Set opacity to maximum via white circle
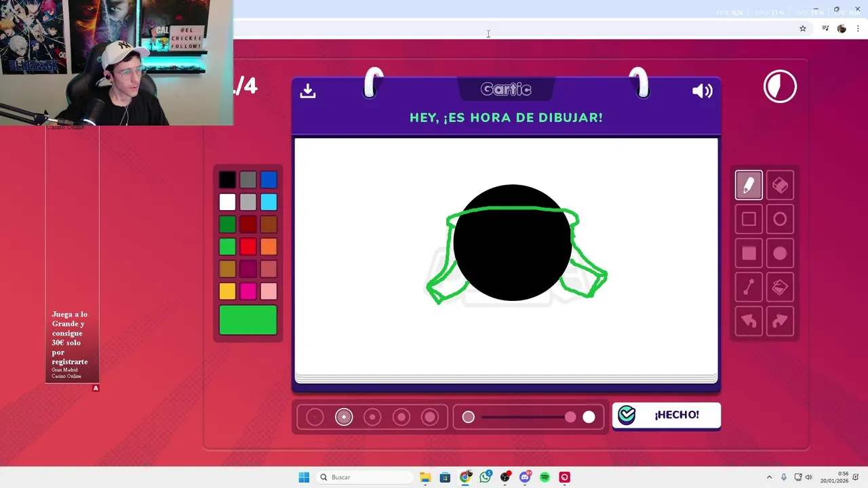The image size is (868, 488). 589,417
